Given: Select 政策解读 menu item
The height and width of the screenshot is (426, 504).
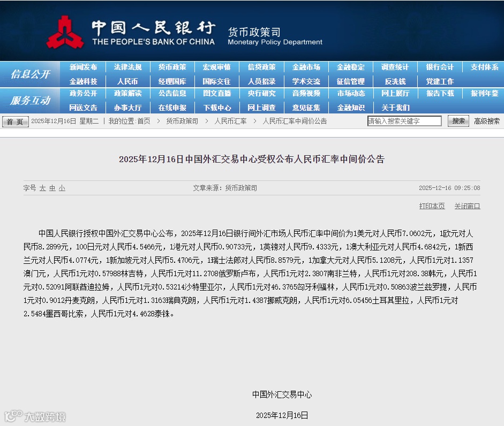Looking at the screenshot, I should [x=127, y=94].
